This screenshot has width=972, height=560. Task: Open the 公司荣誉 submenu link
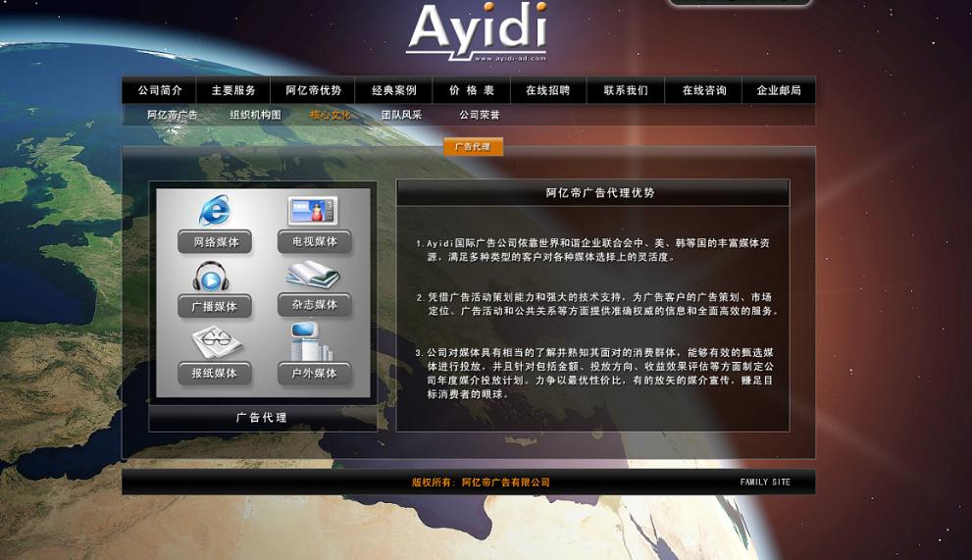coord(480,115)
